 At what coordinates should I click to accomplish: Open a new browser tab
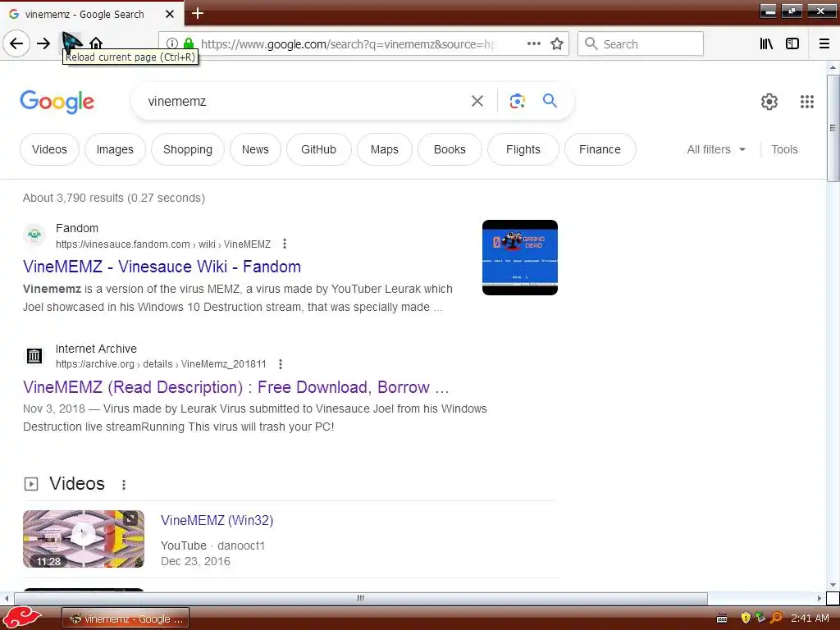click(x=198, y=13)
